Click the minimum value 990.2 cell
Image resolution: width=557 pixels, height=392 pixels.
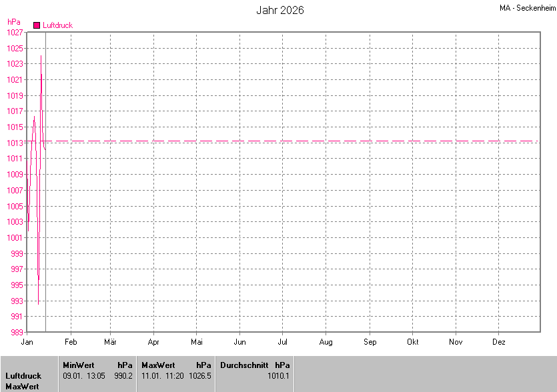(123, 376)
